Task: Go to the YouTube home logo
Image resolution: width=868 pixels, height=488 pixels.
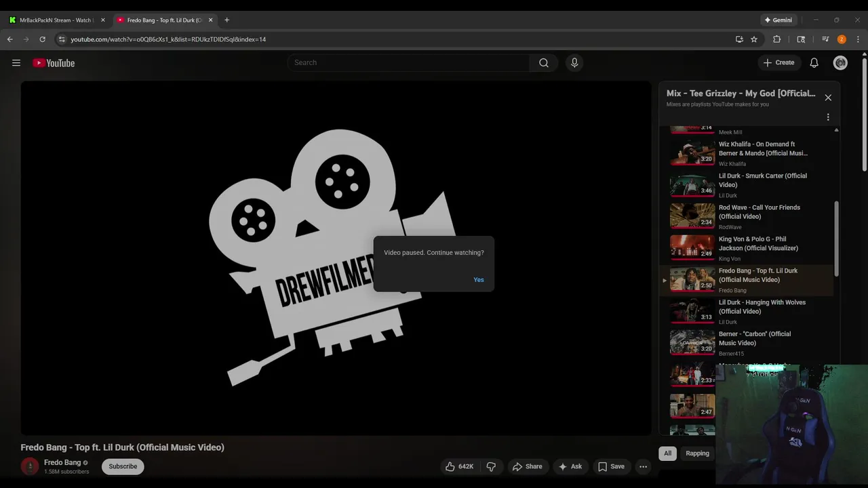Action: click(54, 63)
